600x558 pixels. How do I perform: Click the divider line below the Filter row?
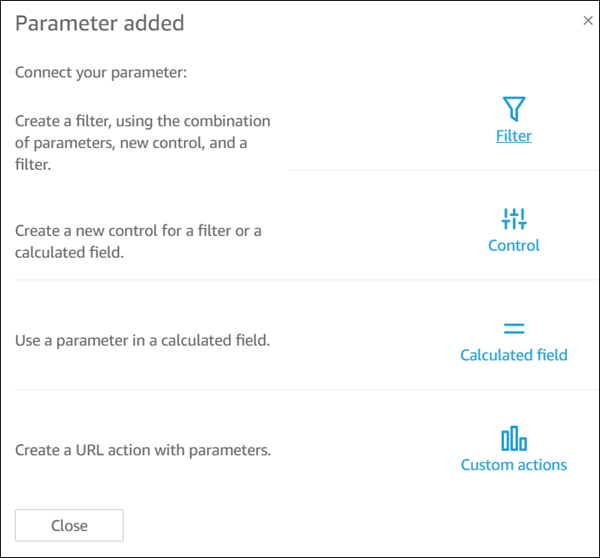click(x=440, y=170)
